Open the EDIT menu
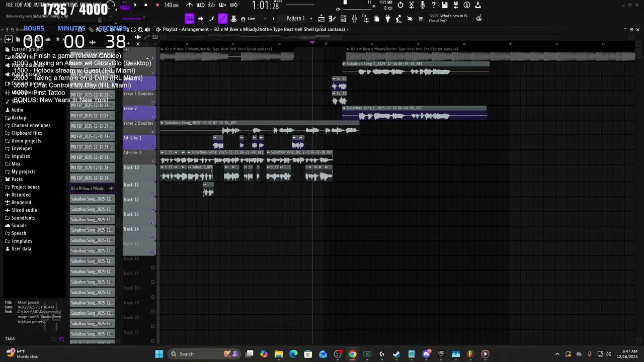Viewport: 644px width, 362px height. coord(19,5)
